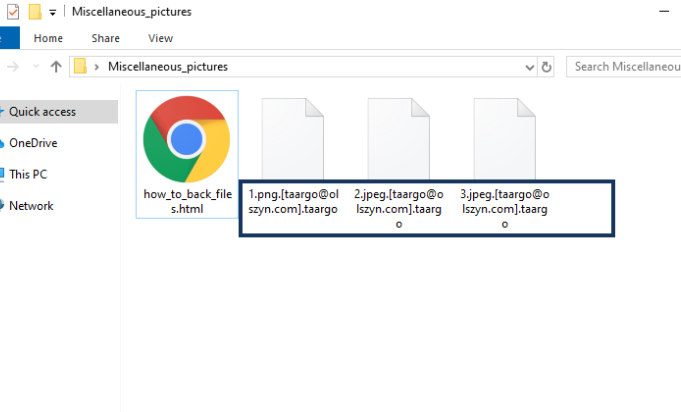This screenshot has height=412, width=681.
Task: Select This PC in navigation pane
Action: point(28,174)
